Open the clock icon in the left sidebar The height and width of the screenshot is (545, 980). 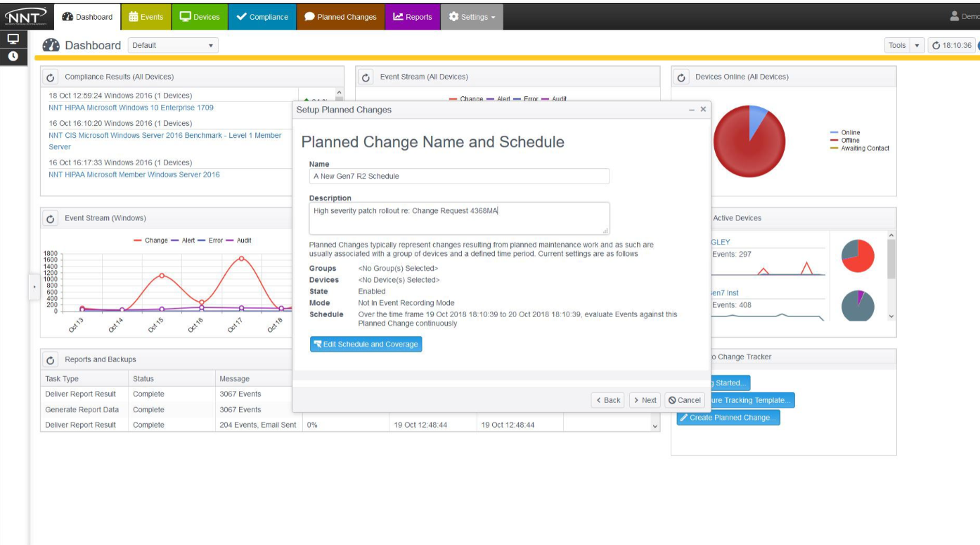[13, 56]
